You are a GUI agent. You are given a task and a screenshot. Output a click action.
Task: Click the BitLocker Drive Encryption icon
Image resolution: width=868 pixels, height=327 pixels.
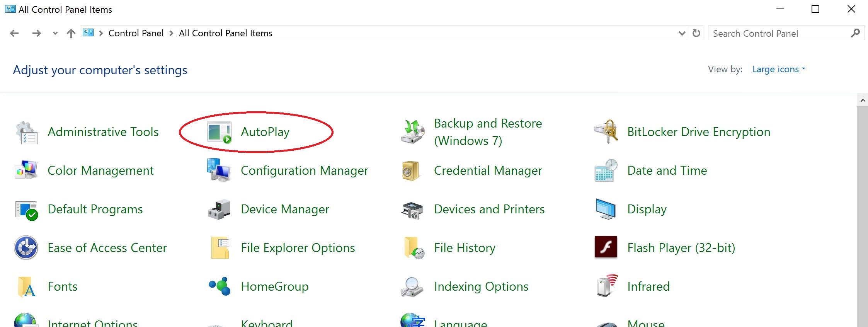point(606,131)
